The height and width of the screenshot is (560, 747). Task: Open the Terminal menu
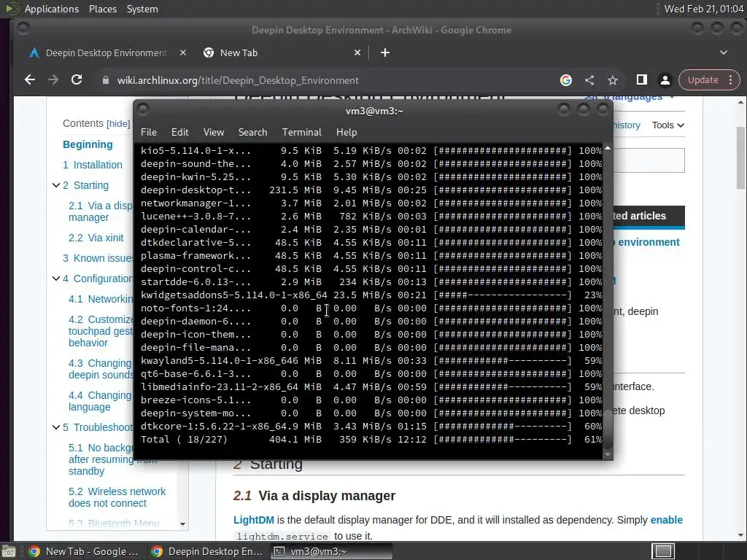click(301, 133)
